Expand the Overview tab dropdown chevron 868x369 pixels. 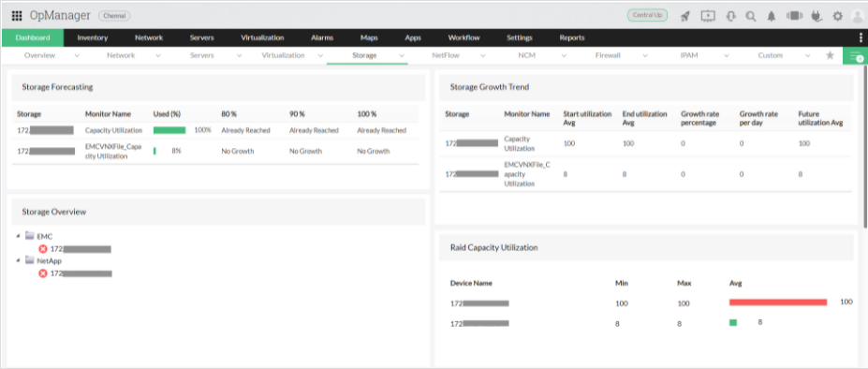(x=77, y=55)
